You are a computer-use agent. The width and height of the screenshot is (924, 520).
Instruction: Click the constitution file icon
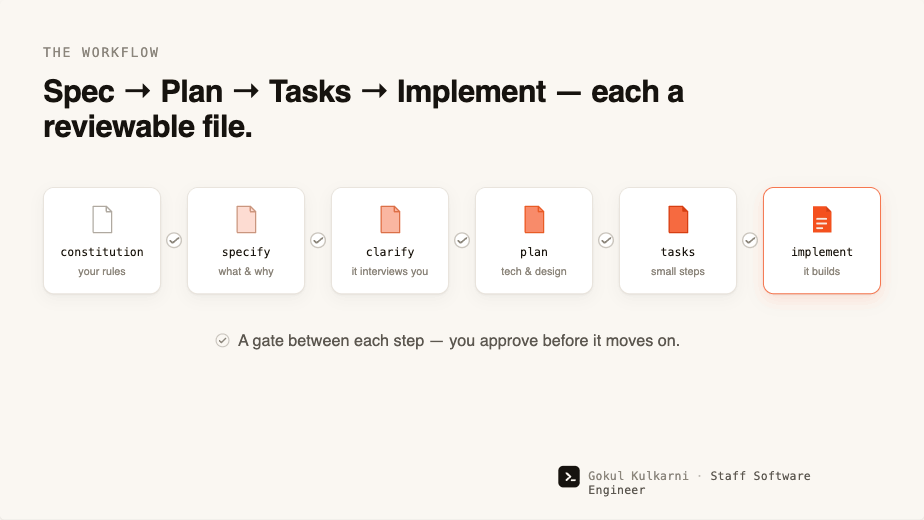102,219
